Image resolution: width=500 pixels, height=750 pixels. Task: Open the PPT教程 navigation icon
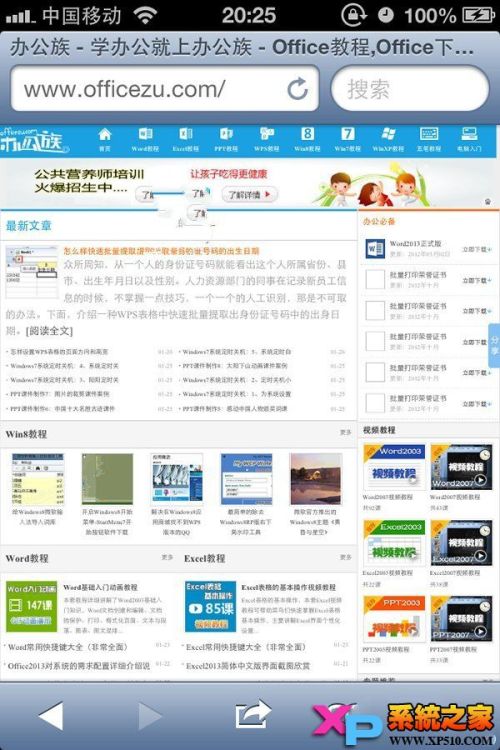click(x=226, y=139)
